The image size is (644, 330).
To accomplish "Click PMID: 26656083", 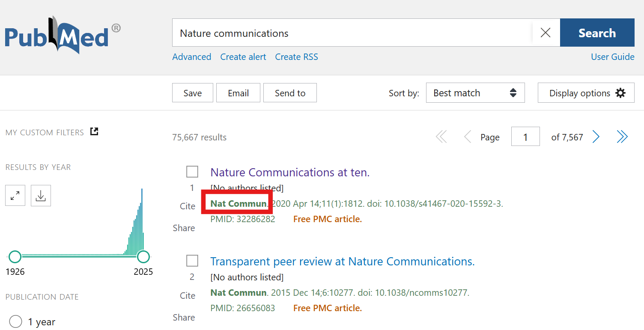I will tap(243, 308).
